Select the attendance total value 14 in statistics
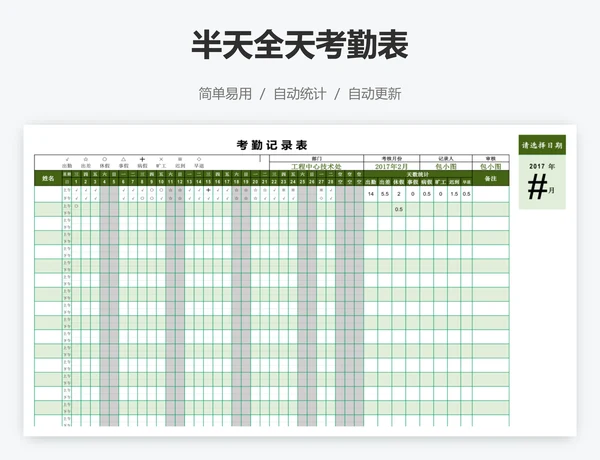This screenshot has width=600, height=460. (x=370, y=194)
